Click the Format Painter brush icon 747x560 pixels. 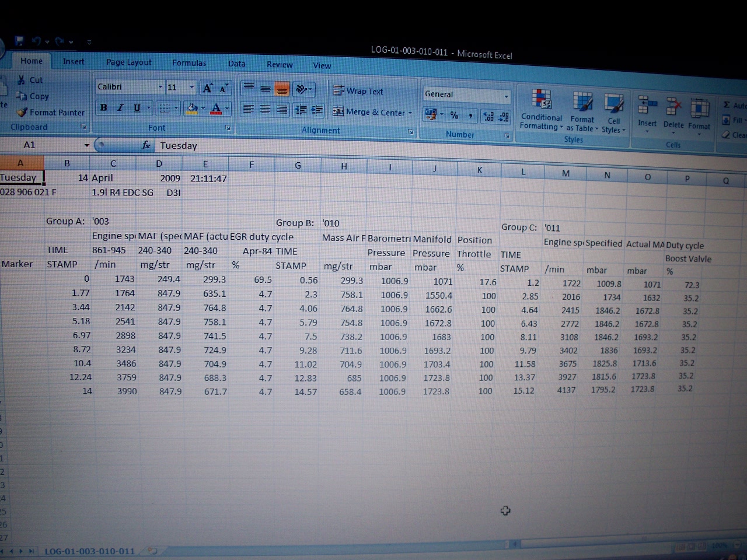point(22,112)
